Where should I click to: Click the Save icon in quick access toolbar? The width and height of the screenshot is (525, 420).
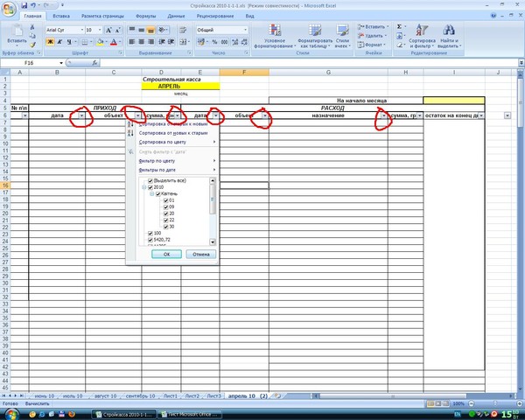(24, 5)
